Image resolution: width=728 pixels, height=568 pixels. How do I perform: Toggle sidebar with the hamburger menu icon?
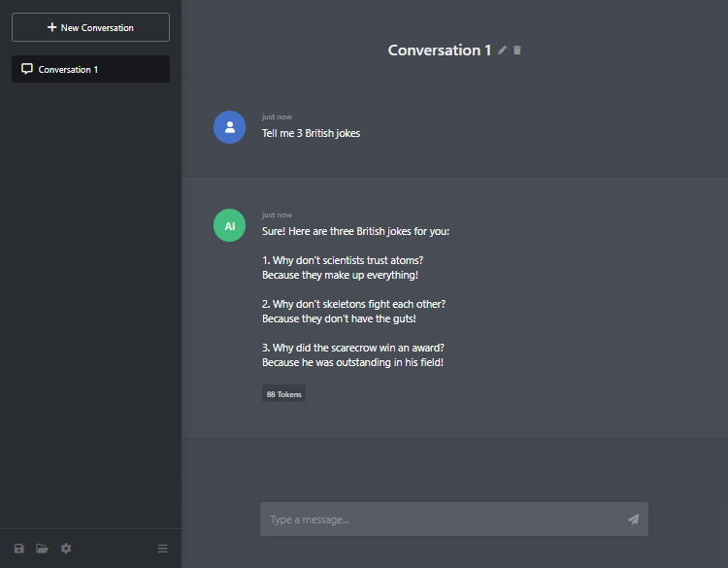[x=162, y=549]
